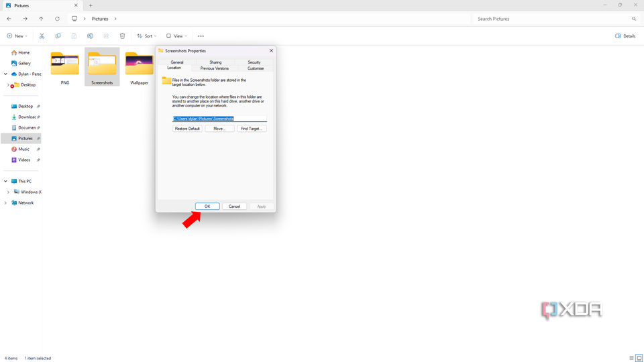The width and height of the screenshot is (644, 362).
Task: Open the View dropdown
Action: (176, 36)
